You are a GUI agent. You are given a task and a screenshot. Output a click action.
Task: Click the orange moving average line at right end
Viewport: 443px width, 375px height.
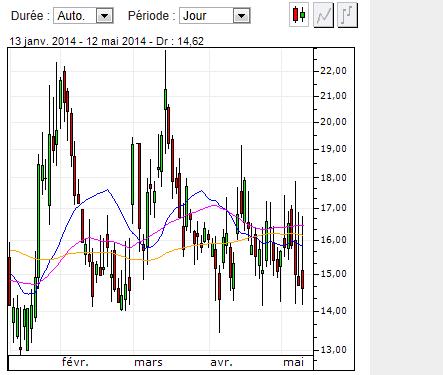pyautogui.click(x=301, y=235)
